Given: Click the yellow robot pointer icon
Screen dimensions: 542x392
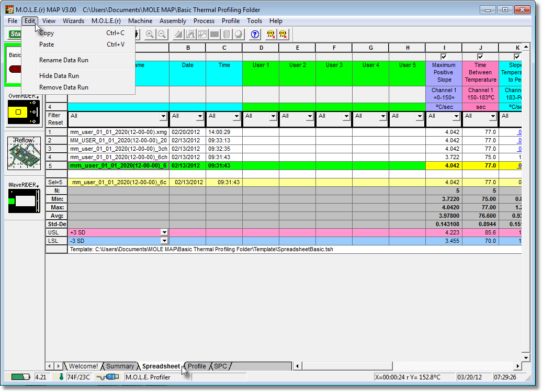Looking at the screenshot, I should (x=284, y=34).
